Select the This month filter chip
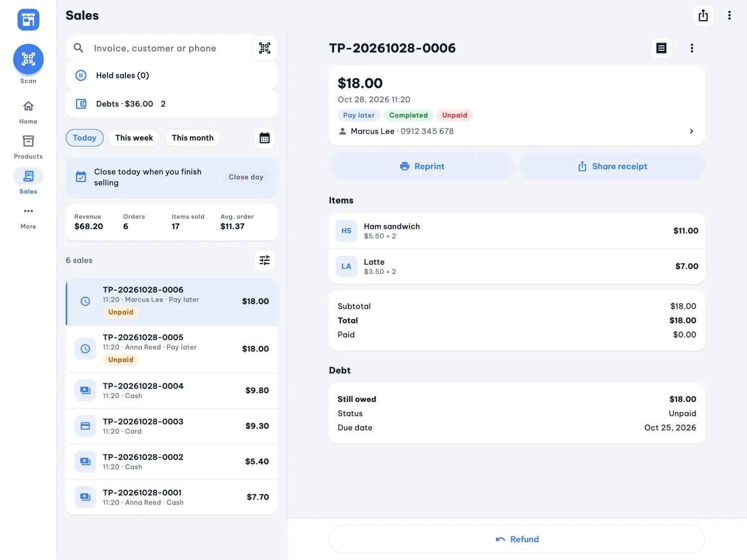747x560 pixels. click(x=193, y=138)
